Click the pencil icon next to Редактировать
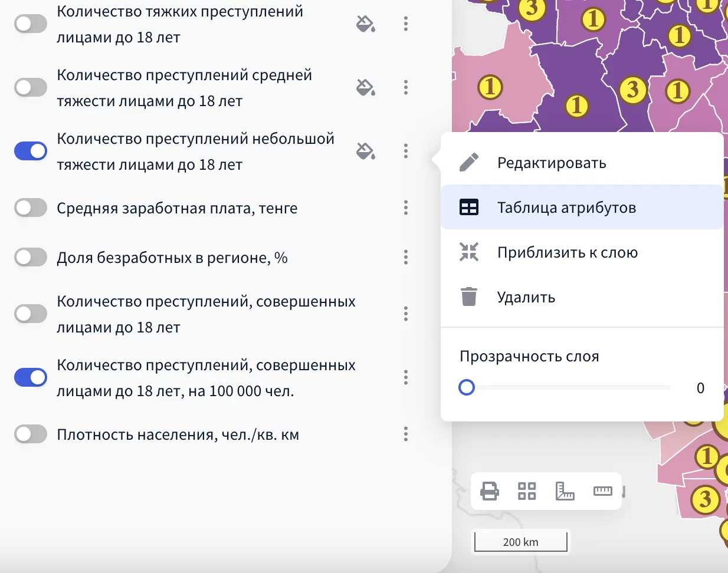Image resolution: width=728 pixels, height=573 pixels. 469,163
